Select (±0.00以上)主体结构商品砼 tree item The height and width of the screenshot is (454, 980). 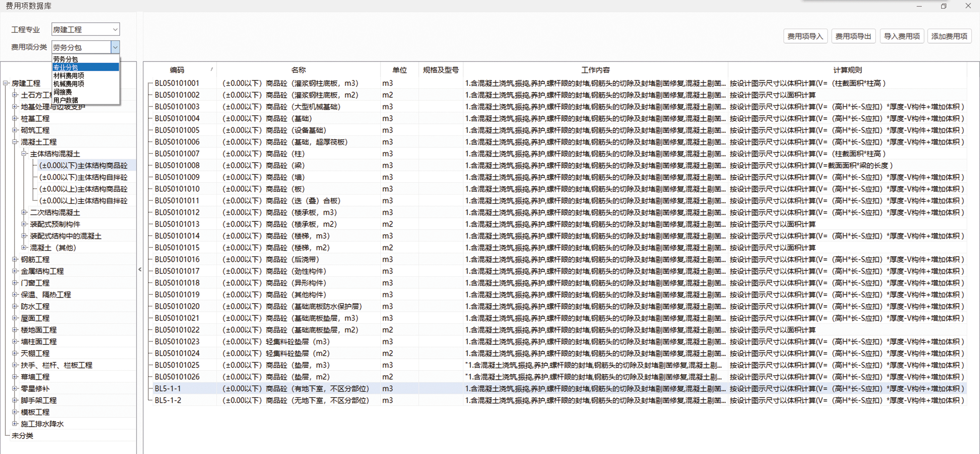point(83,189)
